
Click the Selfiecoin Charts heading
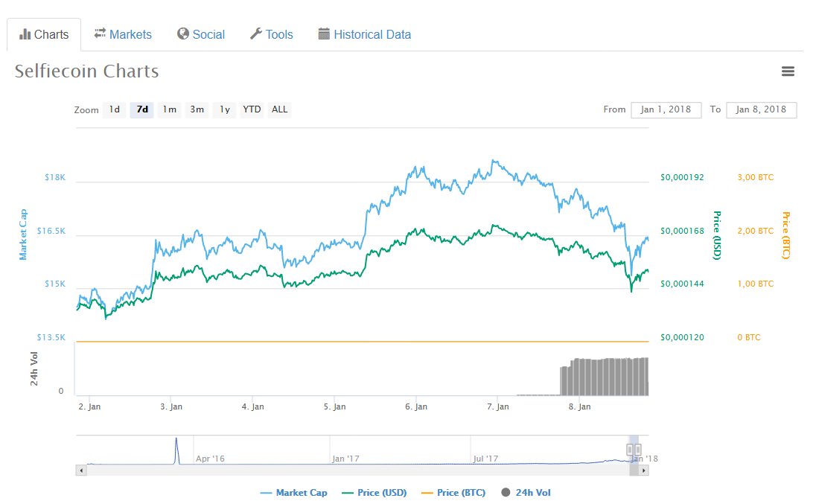(87, 71)
